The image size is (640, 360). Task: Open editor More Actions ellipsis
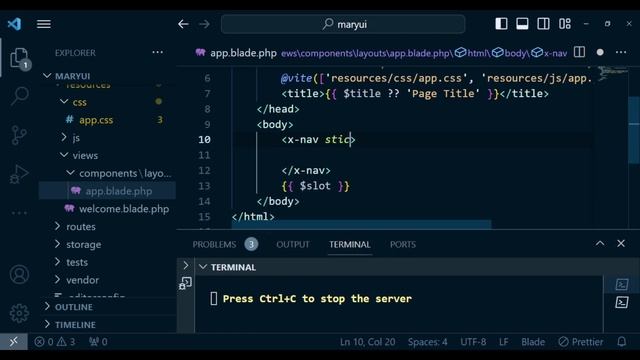click(621, 52)
